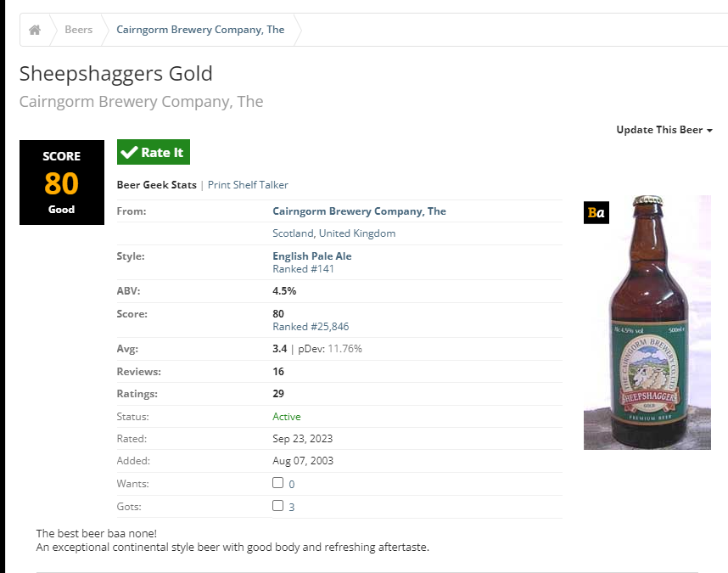Click the BA logo badge on photo
Image resolution: width=728 pixels, height=573 pixels.
(596, 213)
